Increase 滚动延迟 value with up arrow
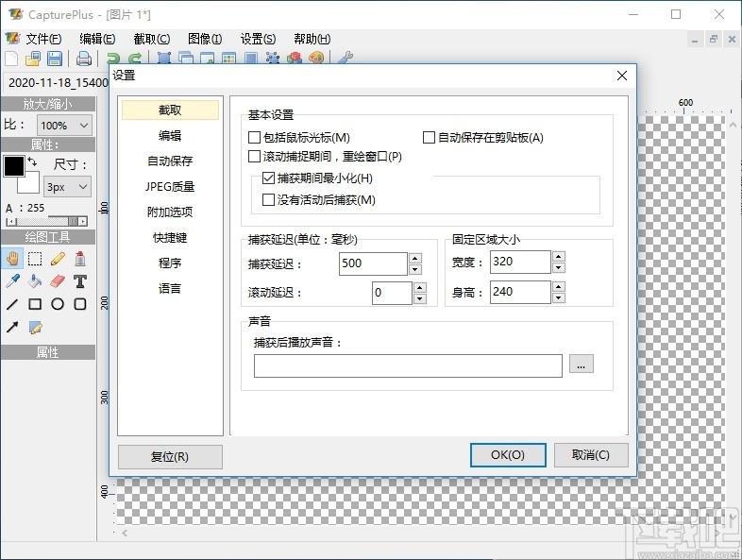Viewport: 742px width, 560px height. [x=420, y=287]
